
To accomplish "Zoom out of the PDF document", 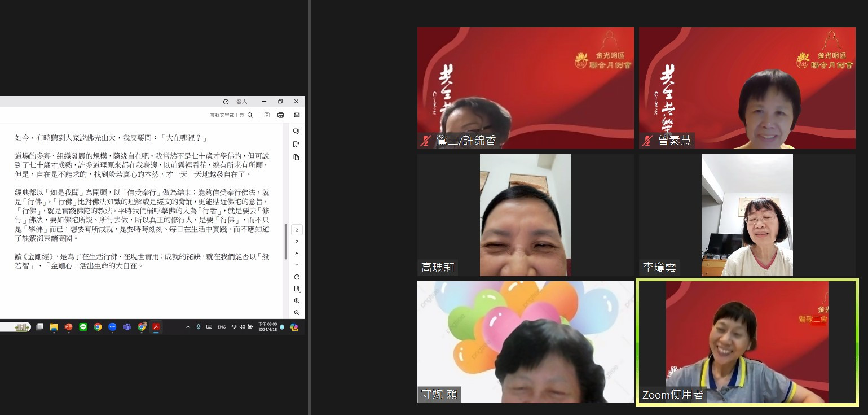I will tap(297, 313).
